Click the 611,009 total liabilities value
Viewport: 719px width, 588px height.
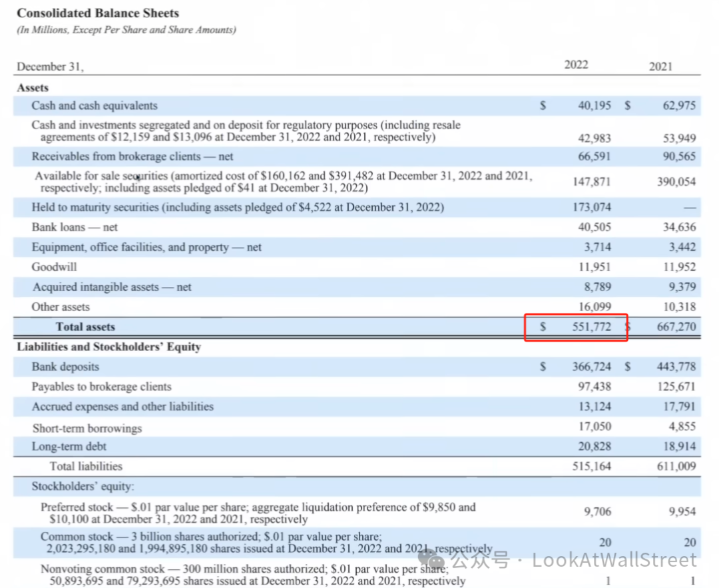click(x=676, y=466)
